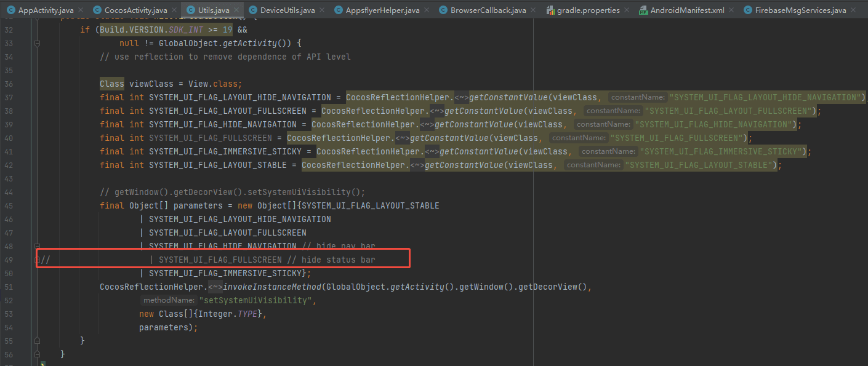Click the invokeInstanceMethod call
Viewport: 868px width, 366px height.
tap(271, 287)
